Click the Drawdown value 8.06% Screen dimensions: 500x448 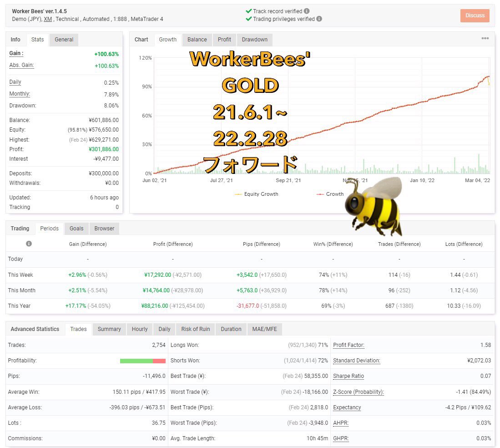tap(111, 105)
